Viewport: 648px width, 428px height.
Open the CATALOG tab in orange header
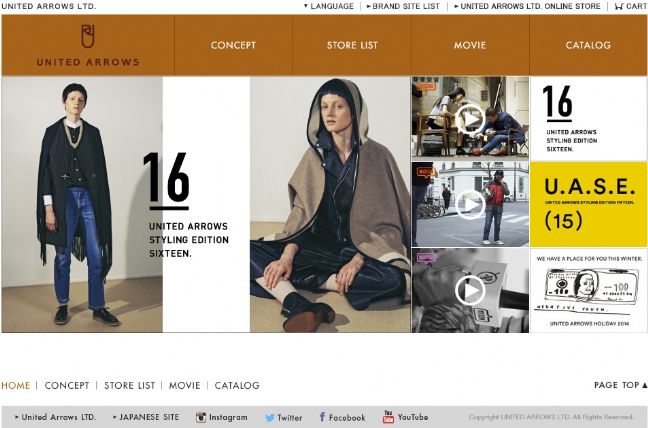588,45
